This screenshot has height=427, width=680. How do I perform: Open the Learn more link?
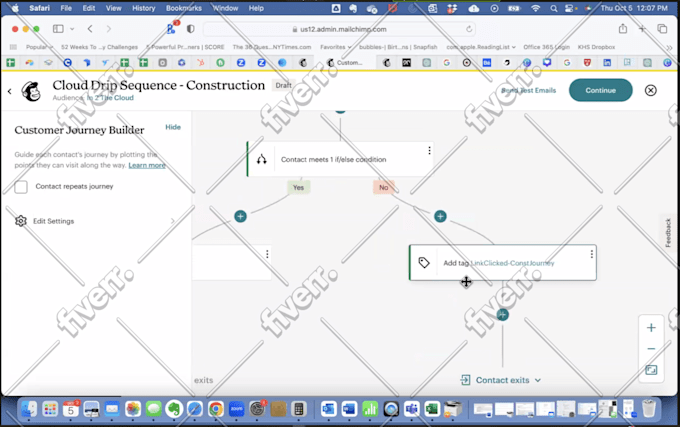[x=147, y=165]
